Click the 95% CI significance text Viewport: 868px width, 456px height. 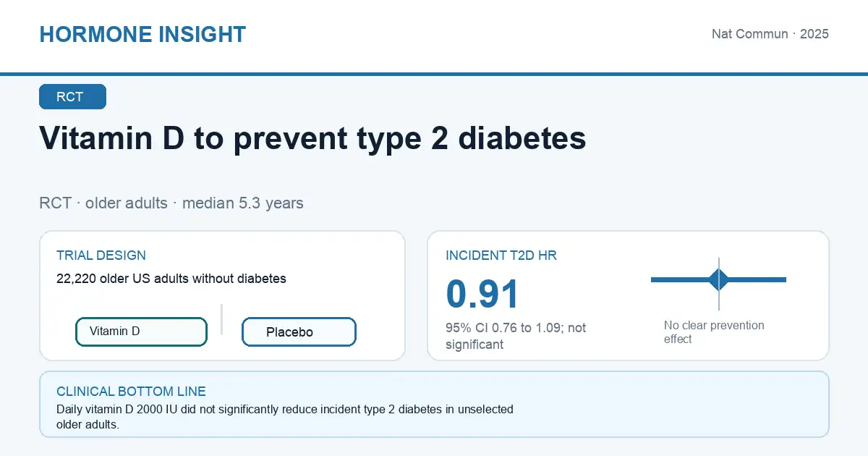[x=516, y=336]
